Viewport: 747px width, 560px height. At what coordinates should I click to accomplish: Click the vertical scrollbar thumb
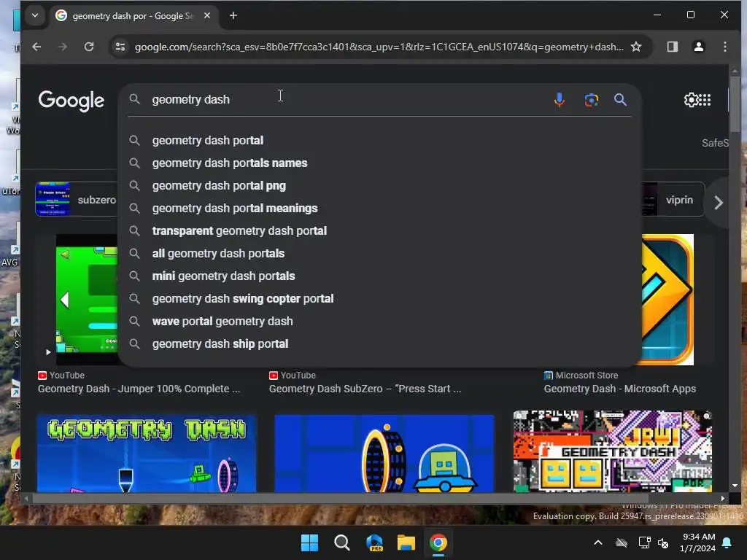(735, 105)
